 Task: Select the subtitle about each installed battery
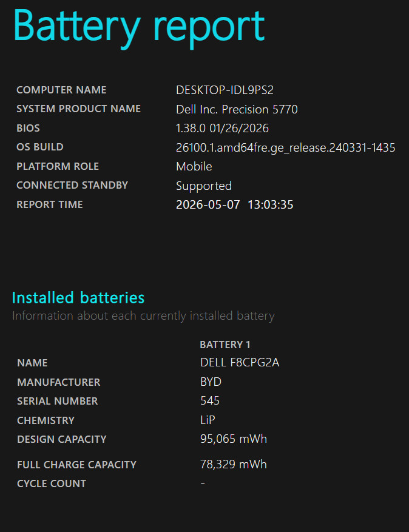tap(143, 316)
